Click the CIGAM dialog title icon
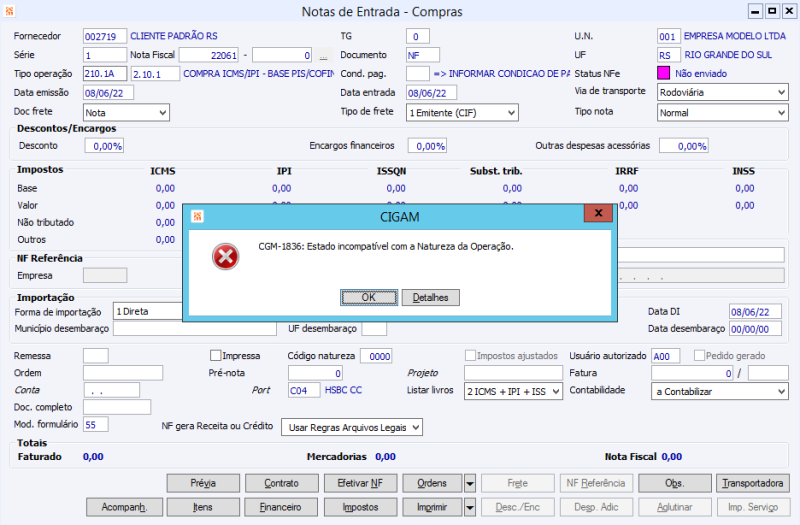This screenshot has width=800, height=525. (x=197, y=217)
